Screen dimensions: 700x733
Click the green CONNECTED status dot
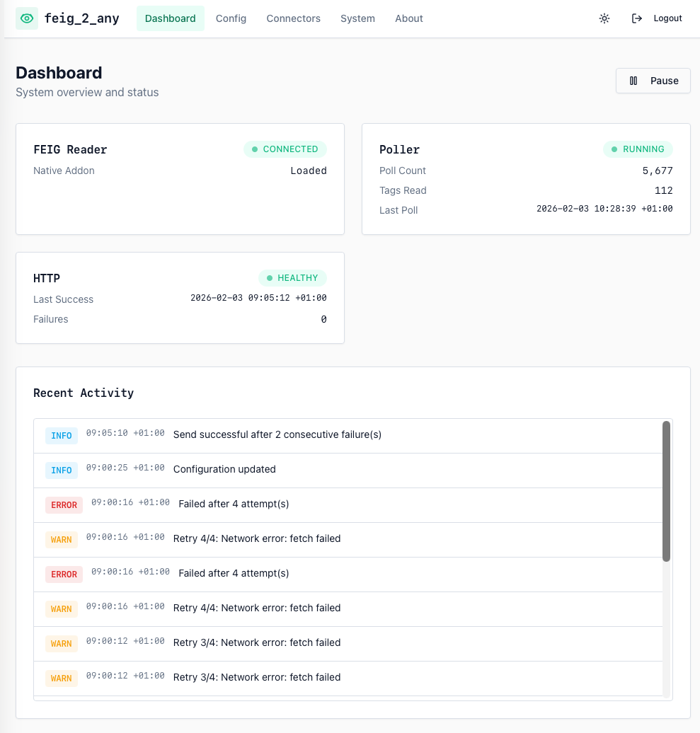255,149
